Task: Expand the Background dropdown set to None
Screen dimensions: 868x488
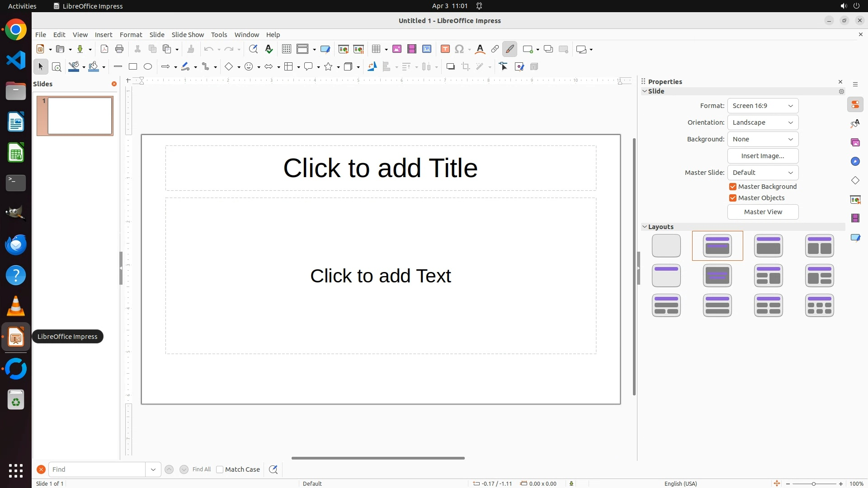Action: click(x=763, y=139)
